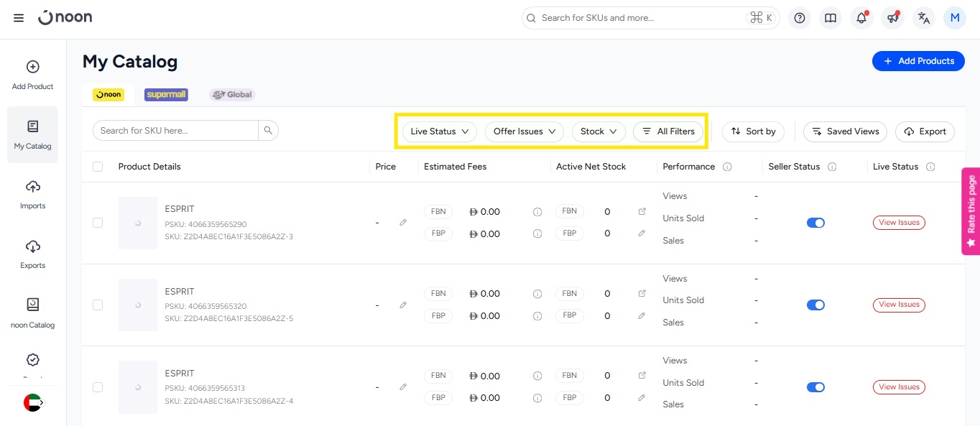Open the language translation icon
The image size is (980, 426).
tap(924, 18)
